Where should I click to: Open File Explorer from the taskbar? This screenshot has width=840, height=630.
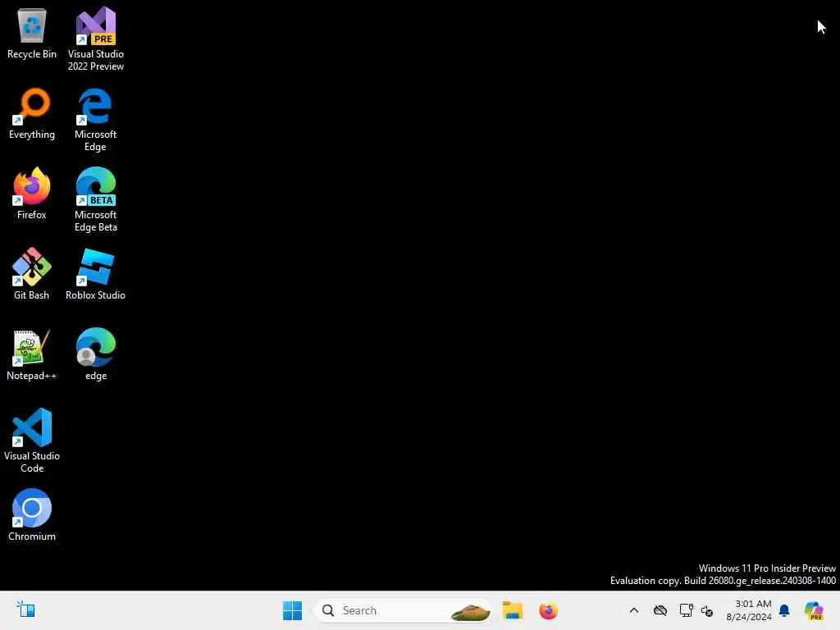pyautogui.click(x=512, y=610)
